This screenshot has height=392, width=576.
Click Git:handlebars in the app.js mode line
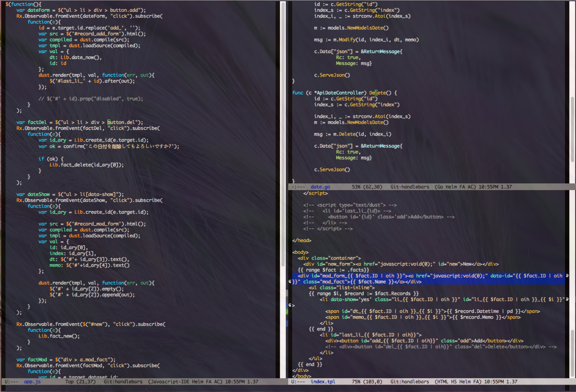pyautogui.click(x=123, y=382)
